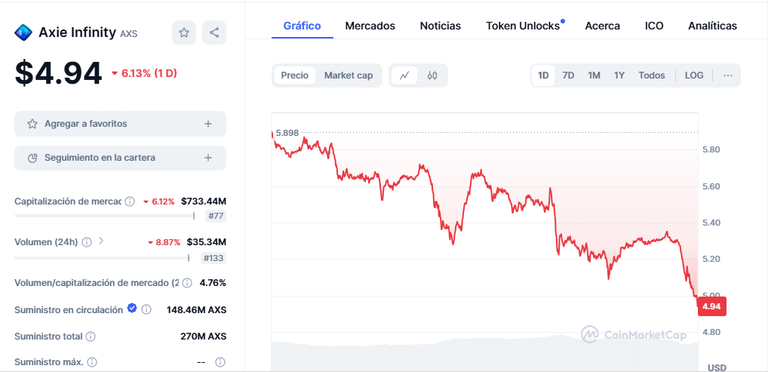Toggle chart to Precio view
The height and width of the screenshot is (372, 768).
point(295,75)
